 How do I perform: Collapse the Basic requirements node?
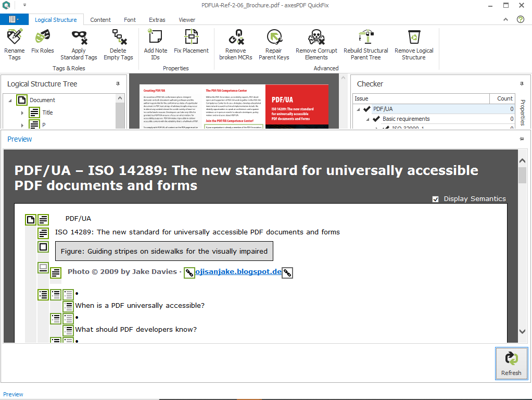(368, 119)
